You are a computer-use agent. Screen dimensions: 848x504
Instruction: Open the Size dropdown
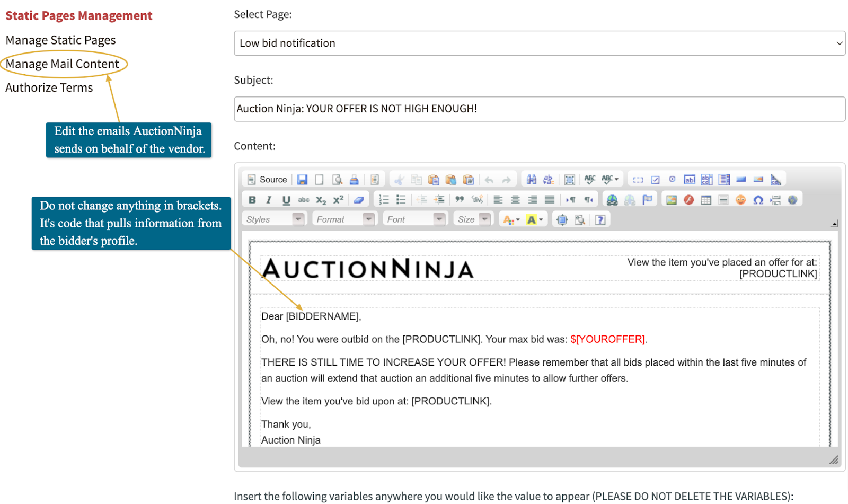473,219
